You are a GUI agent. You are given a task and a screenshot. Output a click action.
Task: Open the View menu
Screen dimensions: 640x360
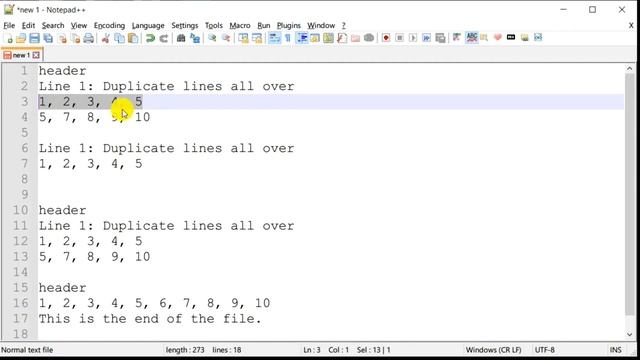tap(79, 25)
